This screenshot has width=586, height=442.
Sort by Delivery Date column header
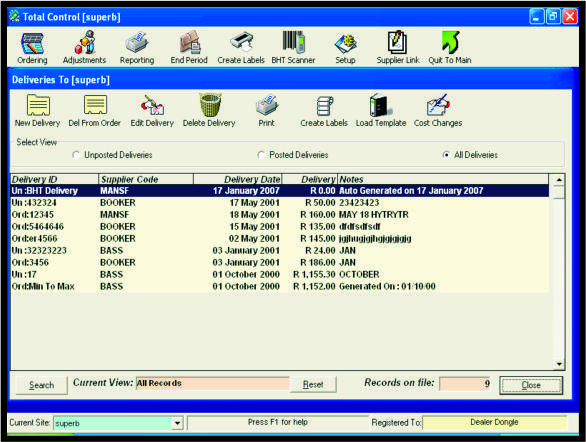click(238, 179)
